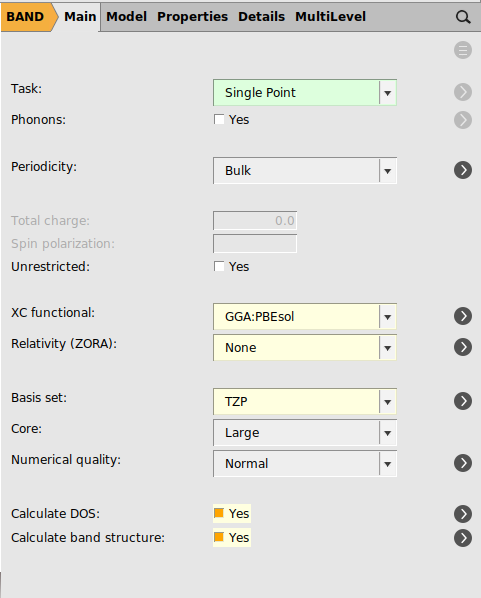Open the Core Large dropdown
The image size is (481, 598).
coord(305,433)
